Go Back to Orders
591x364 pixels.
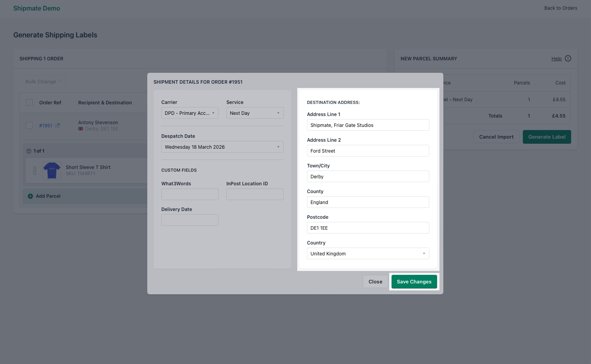click(x=561, y=8)
